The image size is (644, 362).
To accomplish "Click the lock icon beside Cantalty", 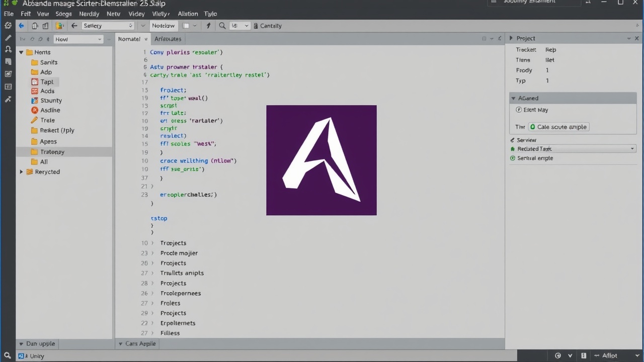I will 256,26.
